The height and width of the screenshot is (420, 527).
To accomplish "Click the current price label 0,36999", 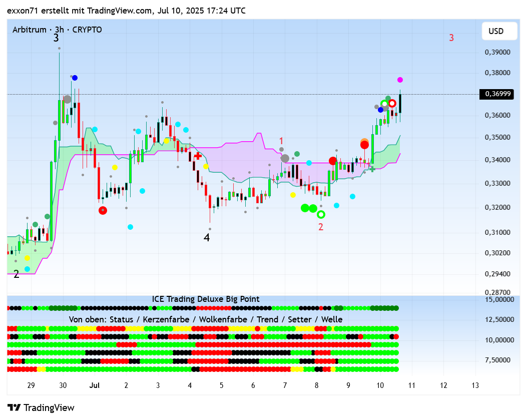I will point(496,94).
